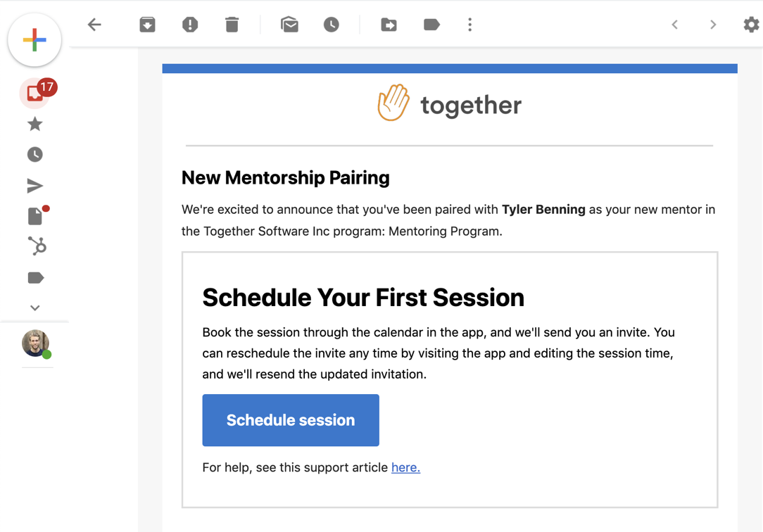Viewport: 763px width, 532px height.
Task: Click the Schedule session button
Action: (x=291, y=420)
